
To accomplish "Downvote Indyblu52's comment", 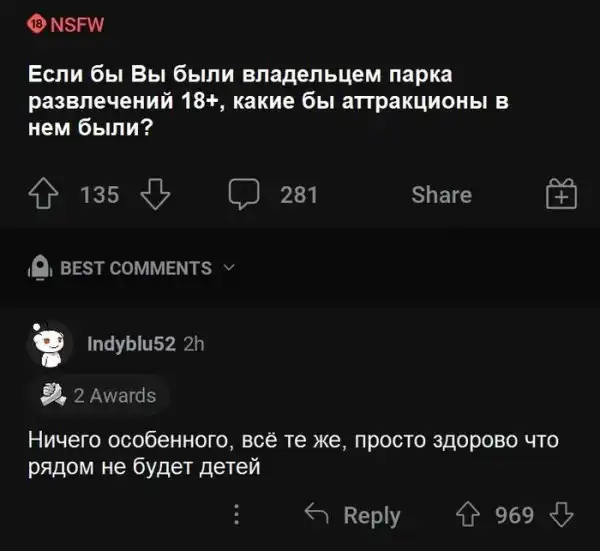I will pos(562,515).
